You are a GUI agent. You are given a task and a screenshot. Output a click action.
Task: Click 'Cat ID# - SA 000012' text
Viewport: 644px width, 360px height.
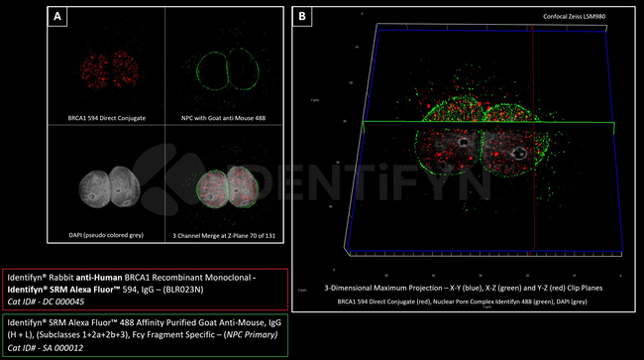46,348
